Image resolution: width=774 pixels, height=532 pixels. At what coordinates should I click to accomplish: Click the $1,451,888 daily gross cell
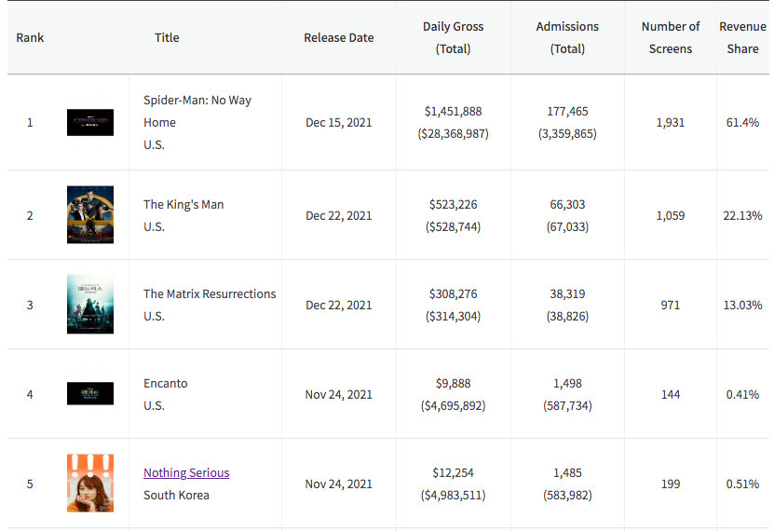point(454,111)
